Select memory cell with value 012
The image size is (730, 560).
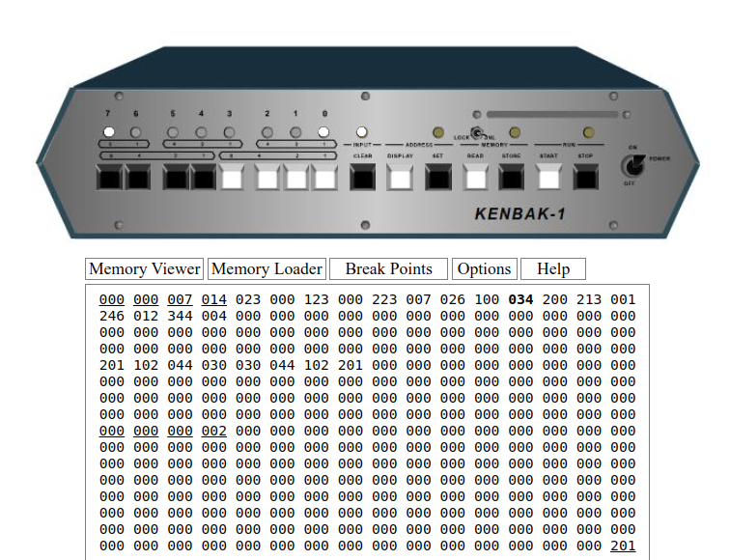pos(146,316)
